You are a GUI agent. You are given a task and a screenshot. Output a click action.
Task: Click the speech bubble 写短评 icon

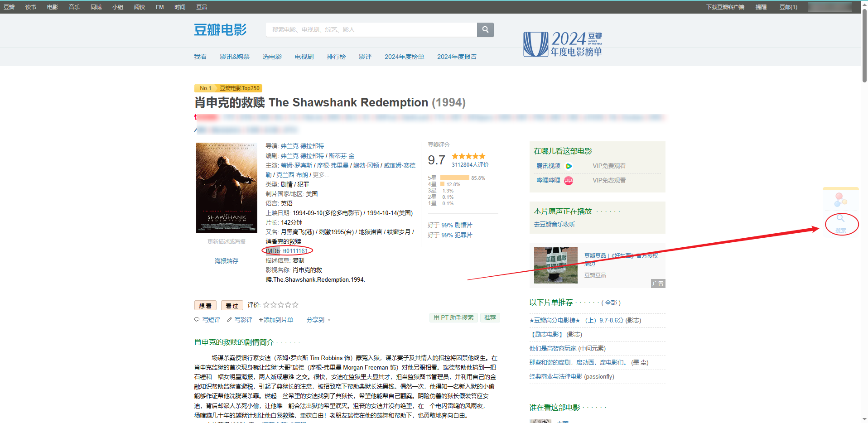point(197,320)
